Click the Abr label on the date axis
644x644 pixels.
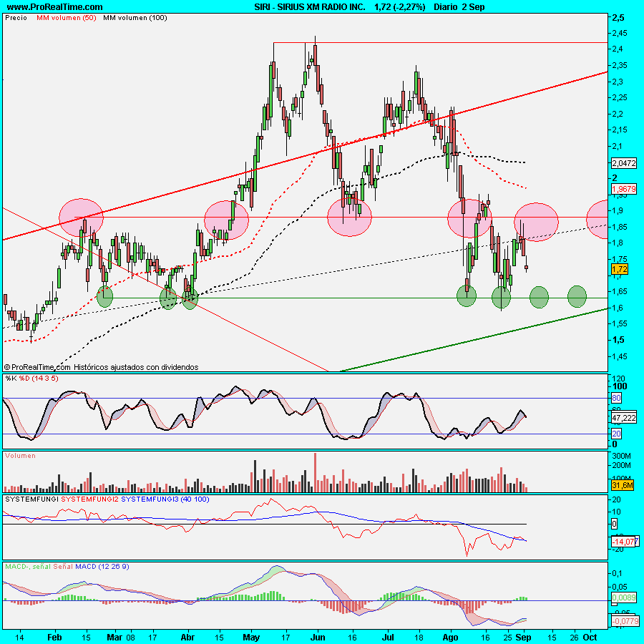pos(187,638)
